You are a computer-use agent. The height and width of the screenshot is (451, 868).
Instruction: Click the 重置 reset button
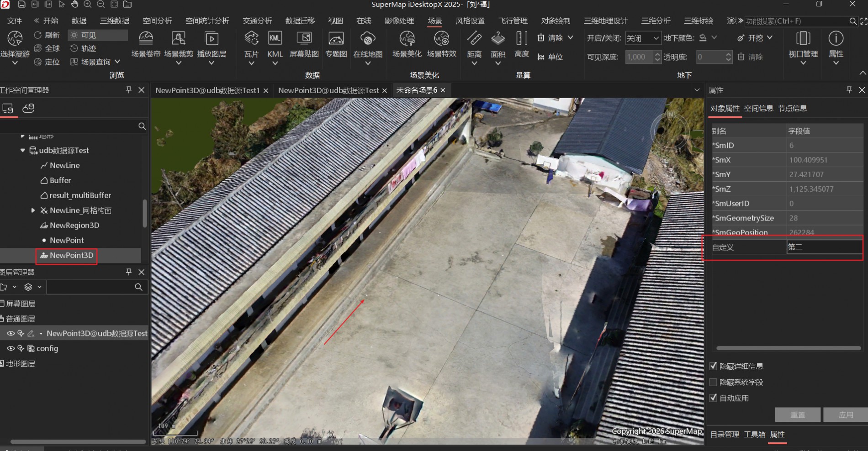(798, 415)
